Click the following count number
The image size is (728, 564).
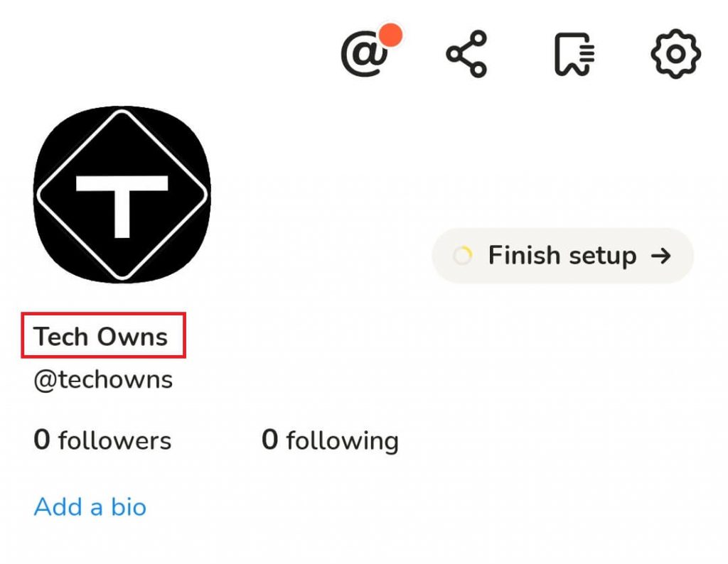[x=269, y=439]
